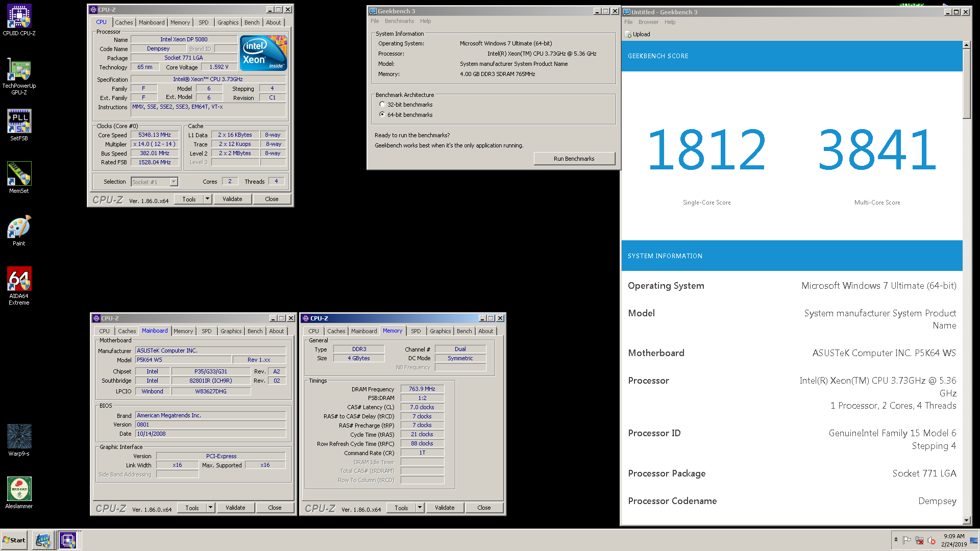Click the Geekbench 3 window title icon
This screenshot has width=980, height=551.
tap(373, 11)
